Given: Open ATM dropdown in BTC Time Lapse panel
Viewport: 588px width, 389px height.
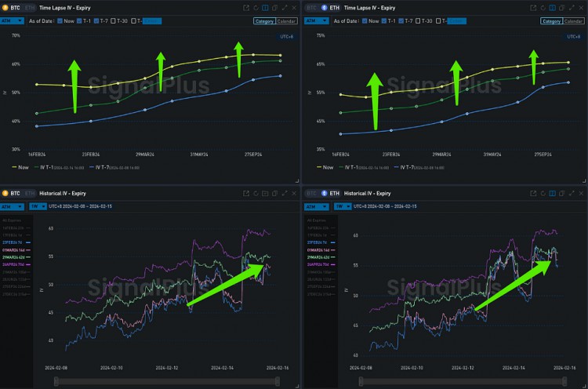Looking at the screenshot, I should click(x=12, y=21).
